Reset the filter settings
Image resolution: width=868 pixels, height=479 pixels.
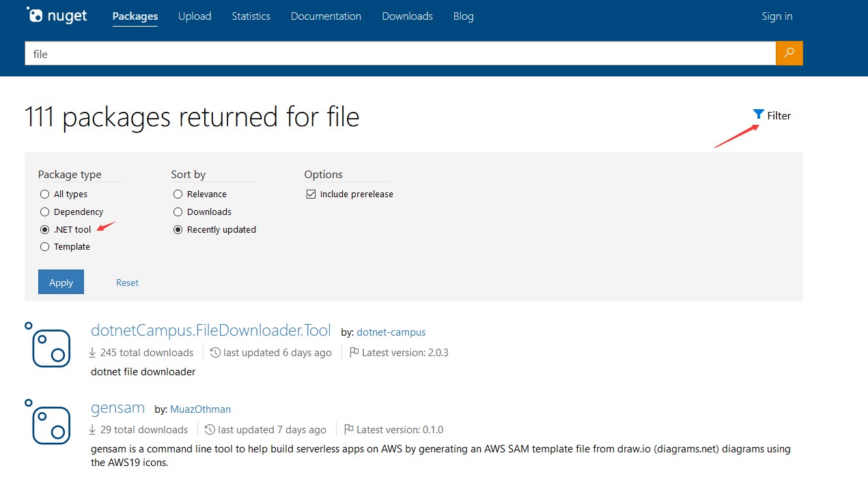pos(127,282)
